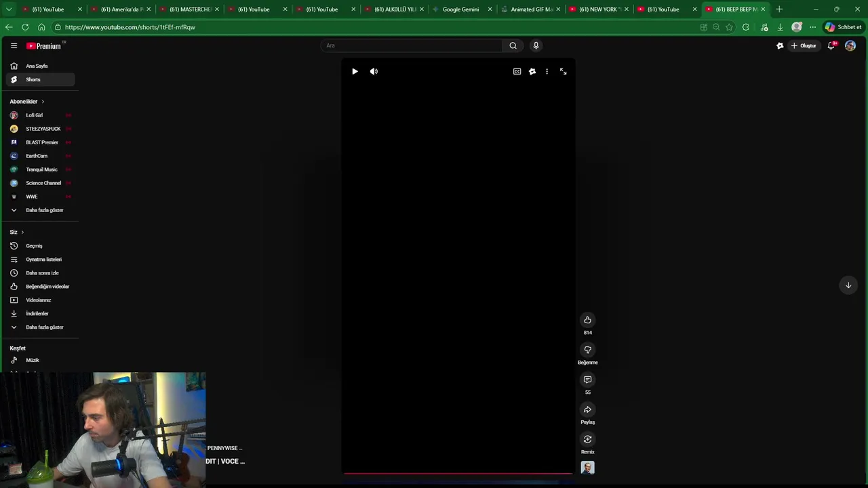Open the browser profile avatar

797,27
